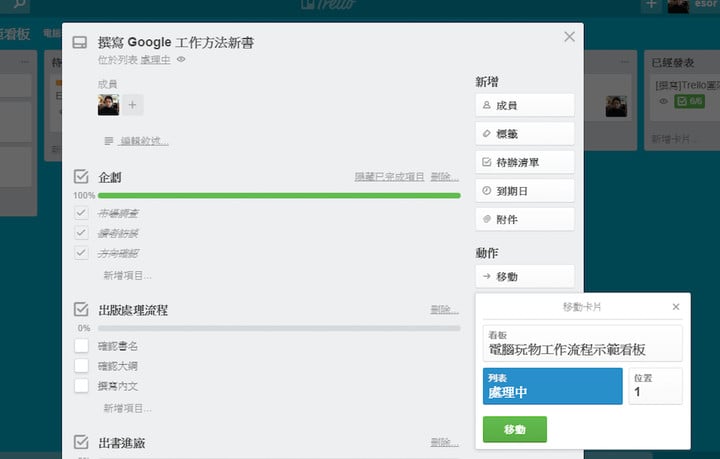Click the green 100% progress bar
This screenshot has height=459, width=720.
point(279,196)
